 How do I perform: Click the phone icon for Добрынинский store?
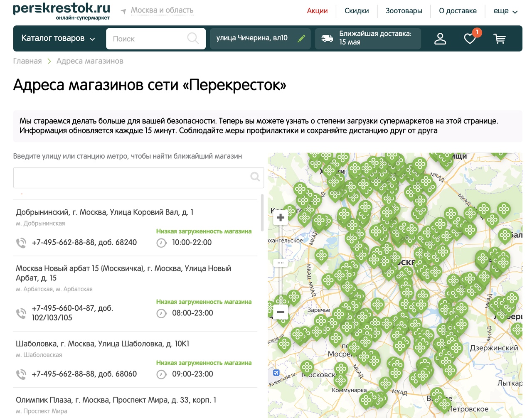pyautogui.click(x=21, y=243)
